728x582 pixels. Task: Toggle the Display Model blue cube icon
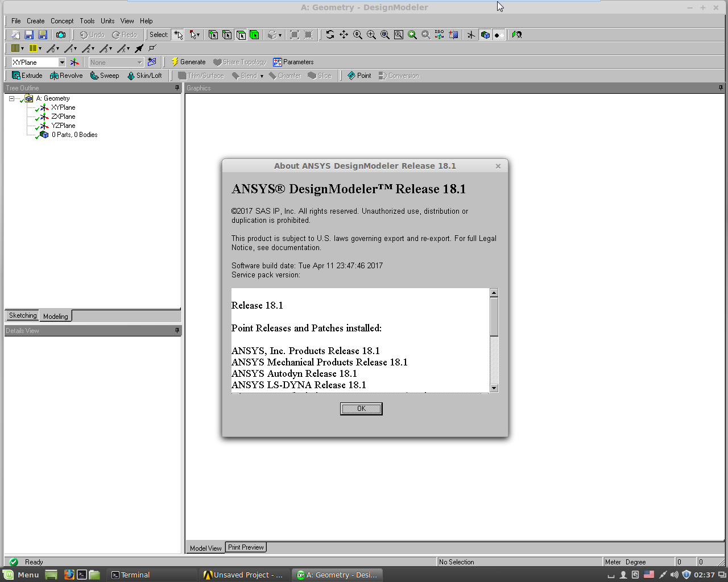pos(485,35)
